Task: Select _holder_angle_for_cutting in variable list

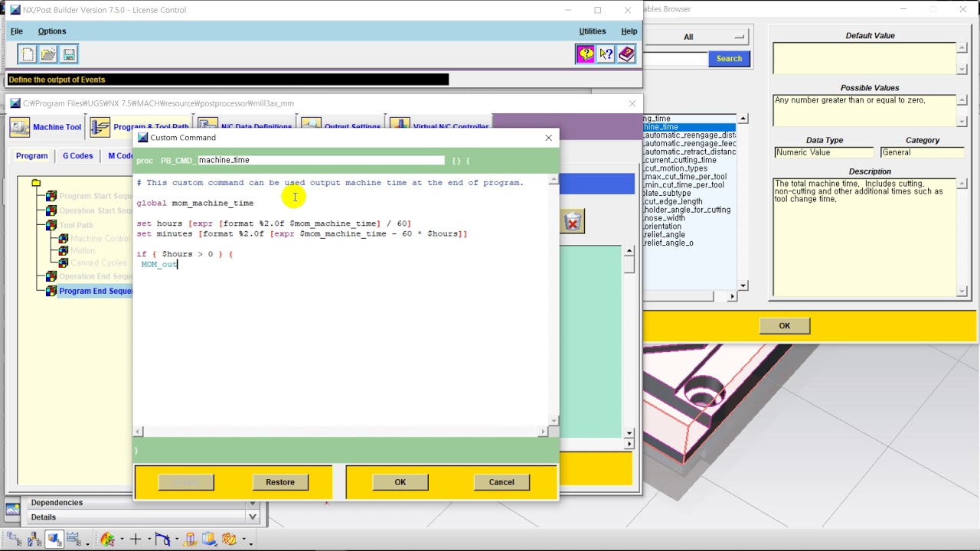Action: click(x=687, y=210)
